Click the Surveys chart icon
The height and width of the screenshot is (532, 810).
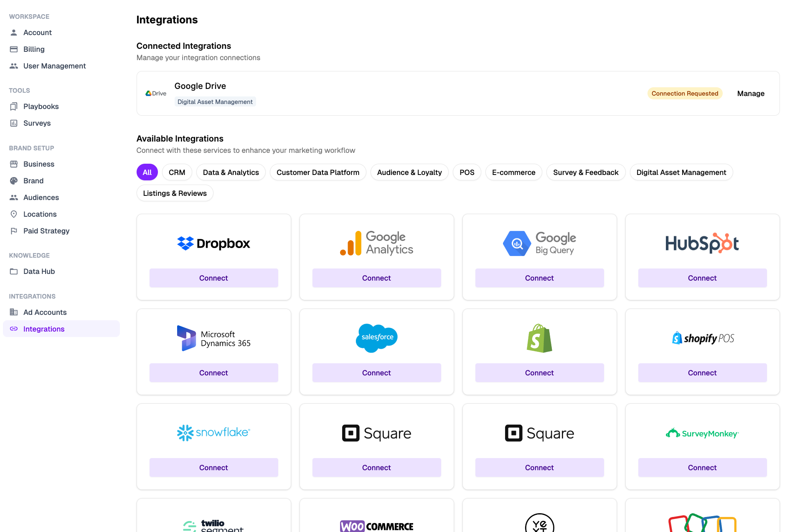[14, 123]
